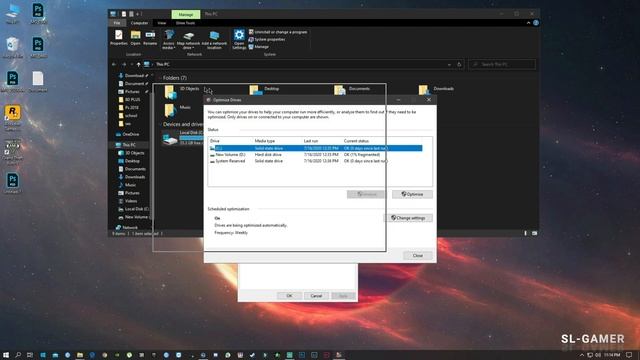Click System properties in ribbon
640x360 pixels.
pyautogui.click(x=267, y=40)
